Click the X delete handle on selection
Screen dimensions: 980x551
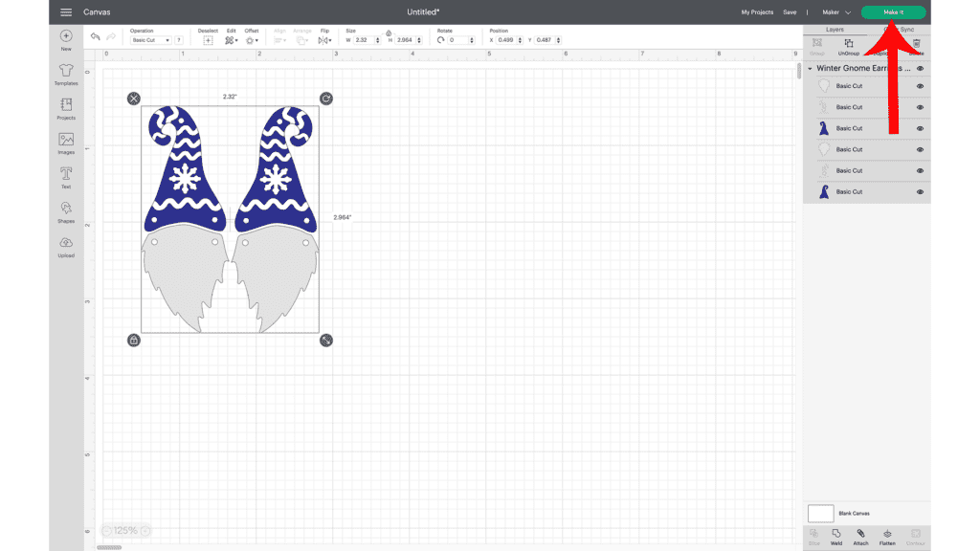tap(134, 99)
